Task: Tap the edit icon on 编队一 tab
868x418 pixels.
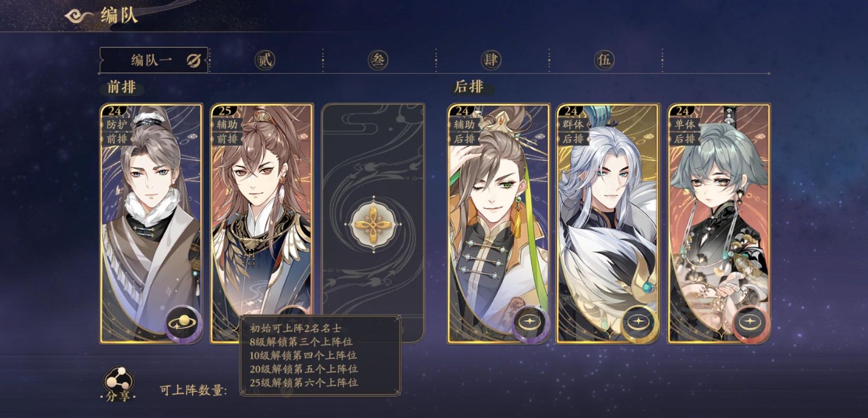Action: pyautogui.click(x=194, y=60)
